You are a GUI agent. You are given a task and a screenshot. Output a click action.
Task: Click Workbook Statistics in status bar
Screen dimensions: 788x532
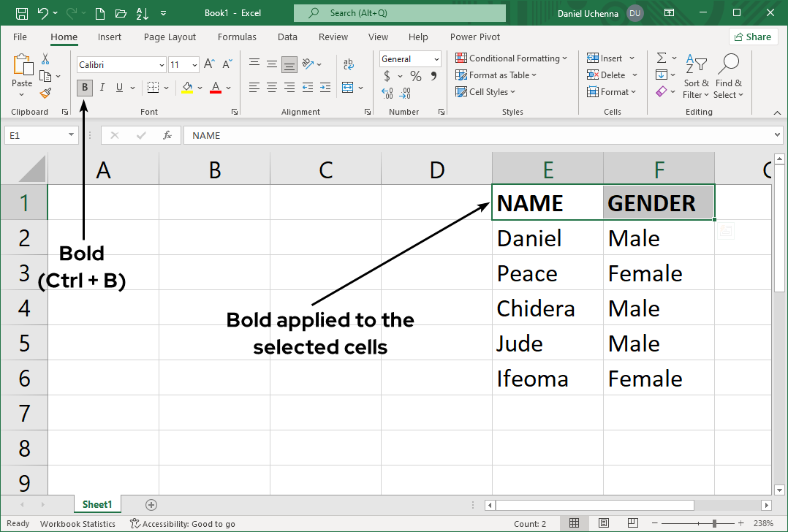pyautogui.click(x=77, y=523)
